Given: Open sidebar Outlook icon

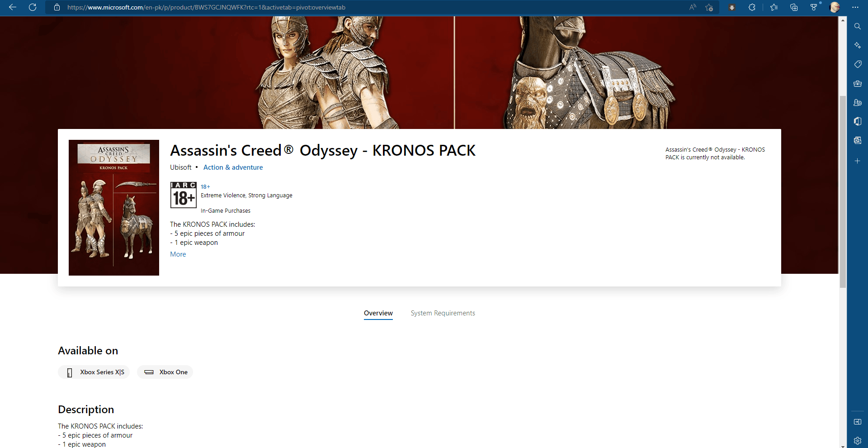Looking at the screenshot, I should (x=858, y=140).
